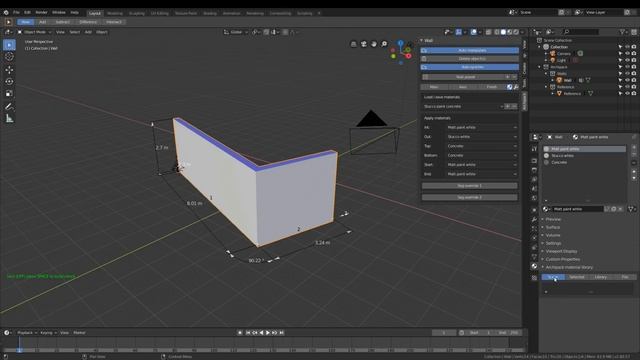Select the Measure ruler tool
This screenshot has width=640, height=360.
9,119
